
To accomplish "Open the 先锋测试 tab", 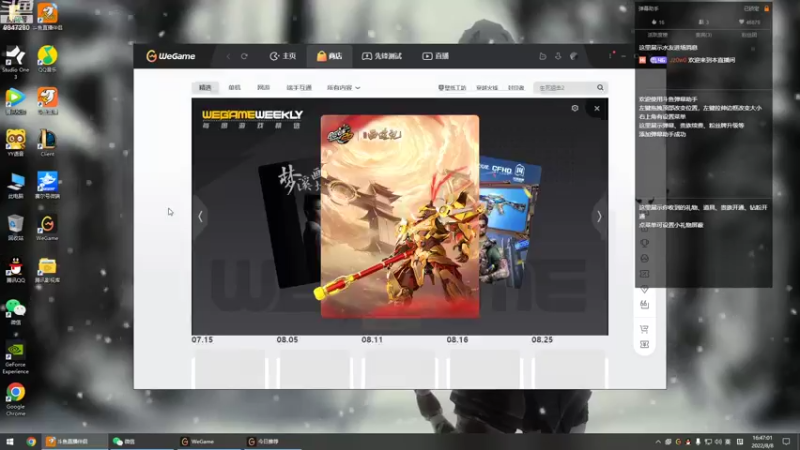I will click(382, 56).
